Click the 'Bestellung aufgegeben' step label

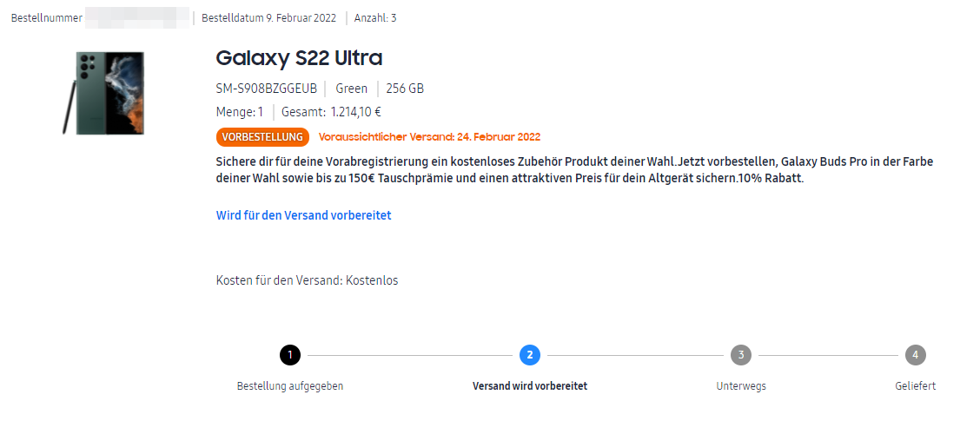click(290, 386)
